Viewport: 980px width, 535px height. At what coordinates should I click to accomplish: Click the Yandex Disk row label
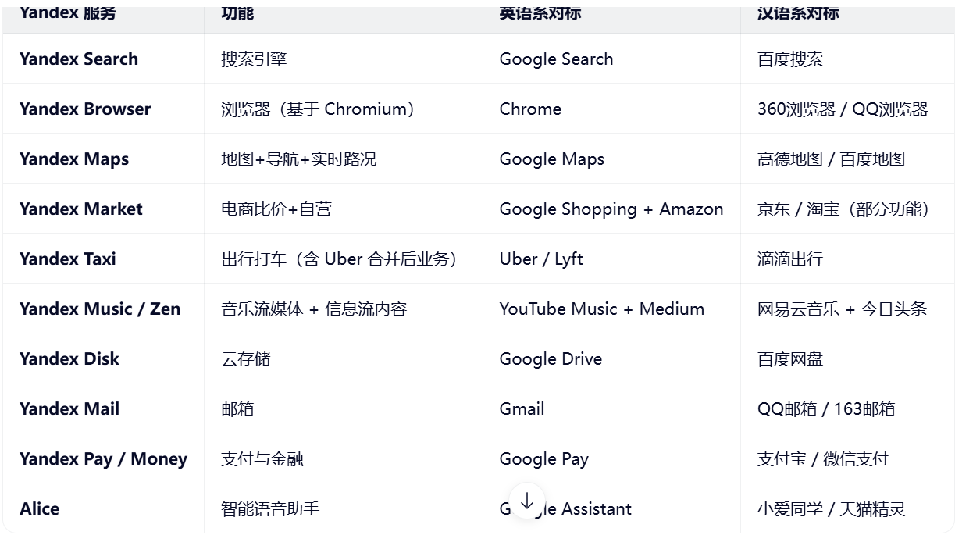pos(69,359)
